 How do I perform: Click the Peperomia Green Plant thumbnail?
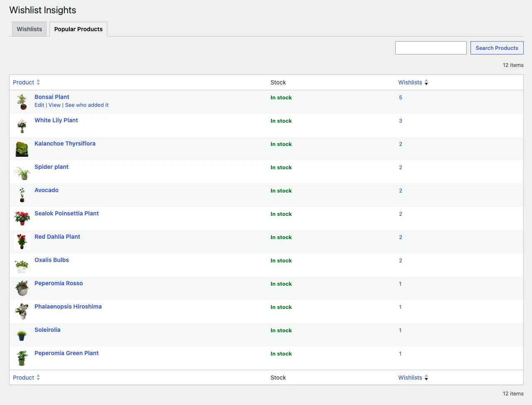pyautogui.click(x=22, y=358)
